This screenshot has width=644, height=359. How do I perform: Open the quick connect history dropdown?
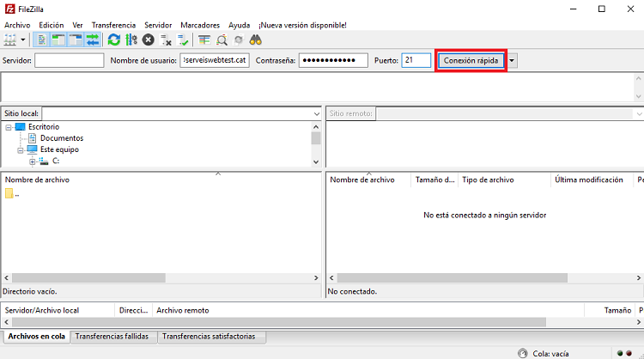[512, 60]
